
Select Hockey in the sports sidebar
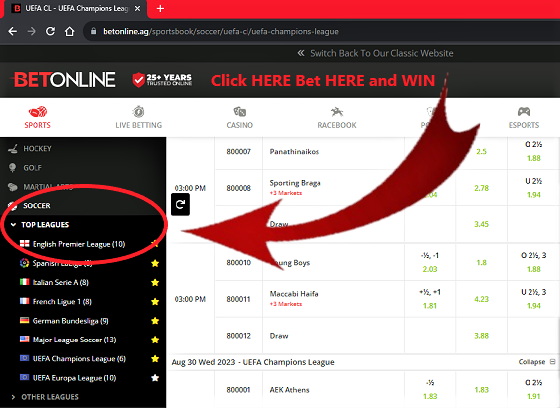point(38,149)
